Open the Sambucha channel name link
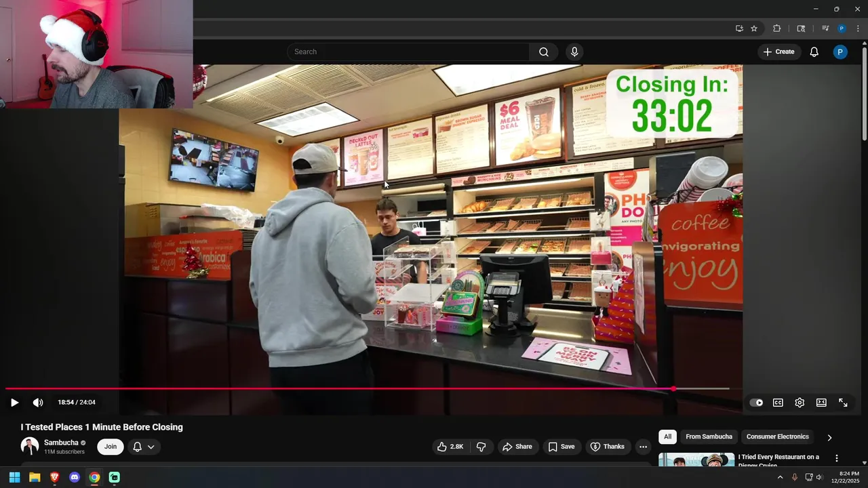This screenshot has height=488, width=868. 61,443
